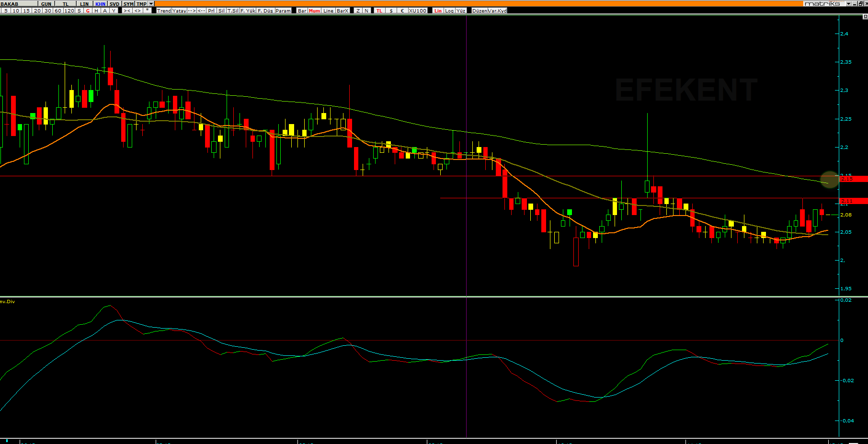Open dropdown arrow beside matriks logo
The height and width of the screenshot is (444, 868).
coord(848,4)
